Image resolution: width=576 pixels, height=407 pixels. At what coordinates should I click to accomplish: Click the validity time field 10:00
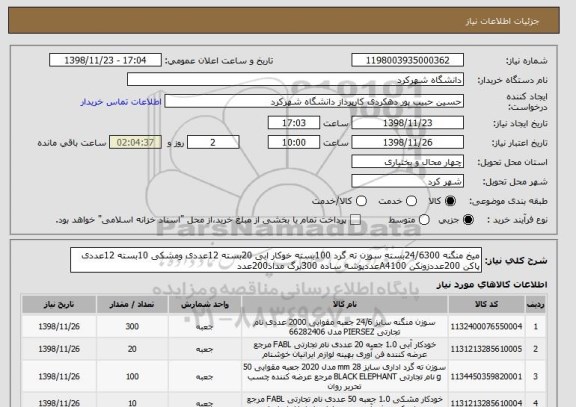tap(294, 142)
